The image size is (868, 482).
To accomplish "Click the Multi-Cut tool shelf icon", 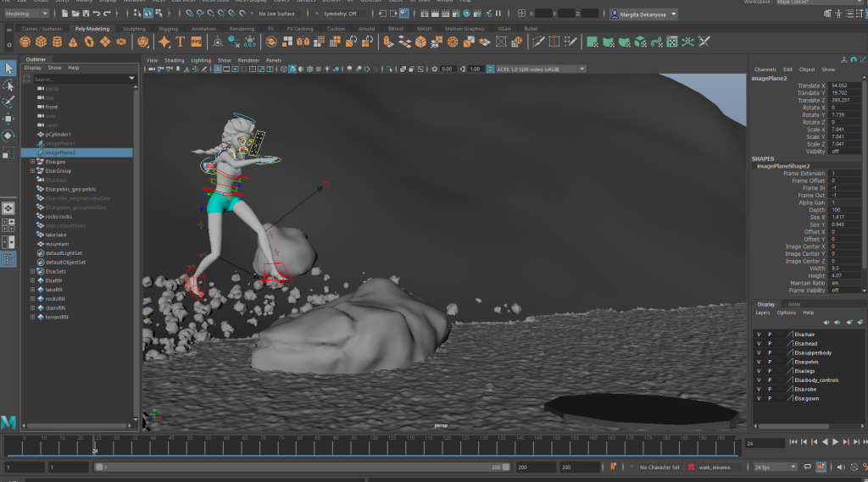I will point(538,42).
